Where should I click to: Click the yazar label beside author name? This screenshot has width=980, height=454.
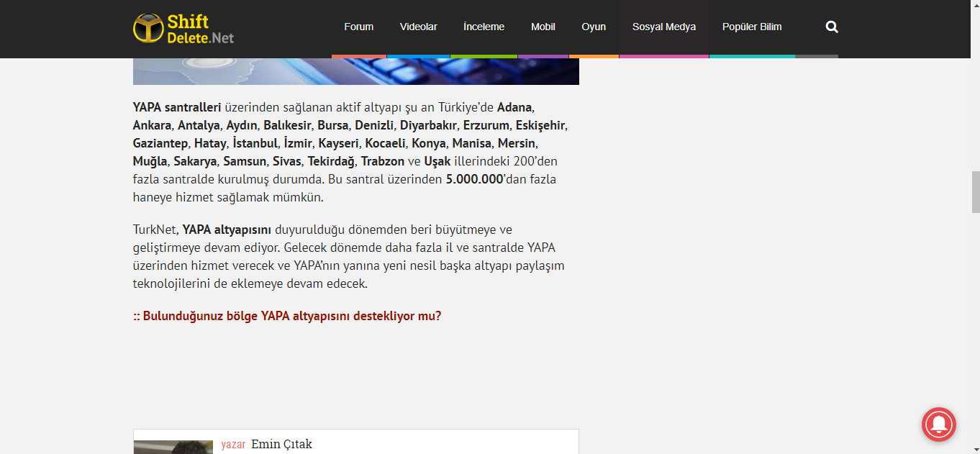(233, 445)
